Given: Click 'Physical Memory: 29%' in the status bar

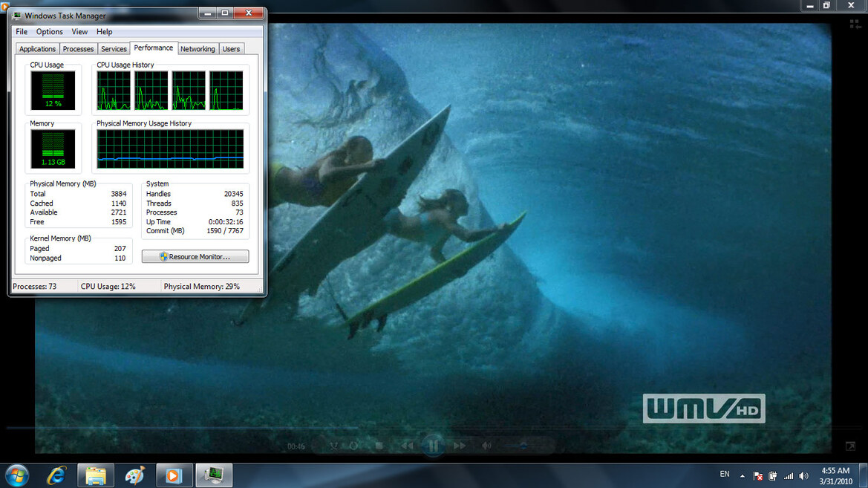Looking at the screenshot, I should 201,287.
